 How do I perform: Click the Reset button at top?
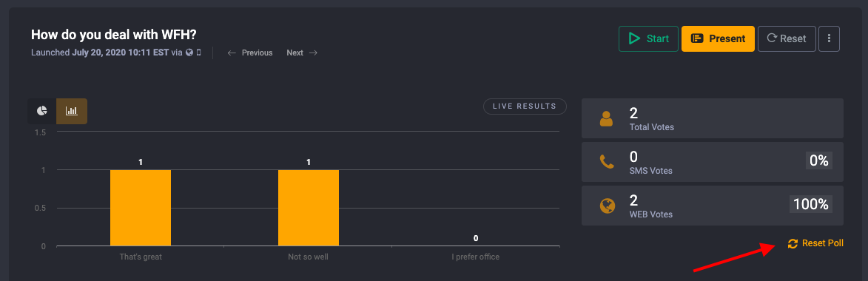[787, 38]
